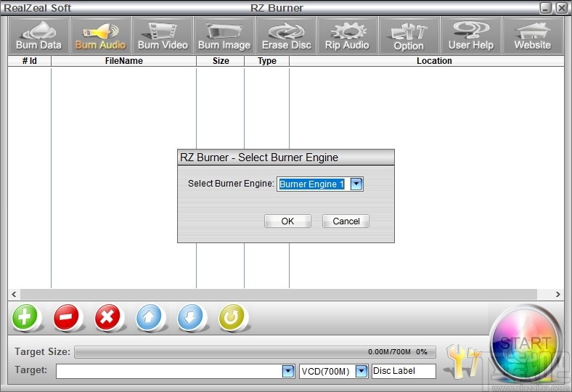
Task: Open the Burn Data mode
Action: tap(38, 36)
